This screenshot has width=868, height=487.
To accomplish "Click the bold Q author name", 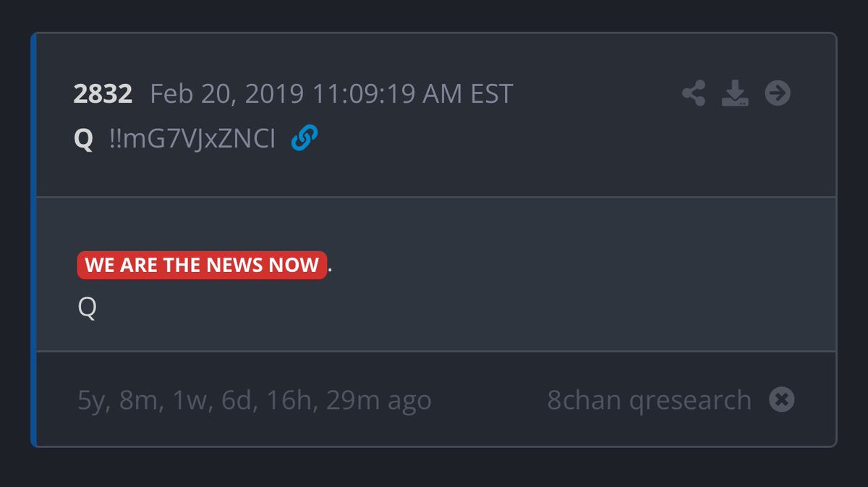I will click(x=83, y=139).
